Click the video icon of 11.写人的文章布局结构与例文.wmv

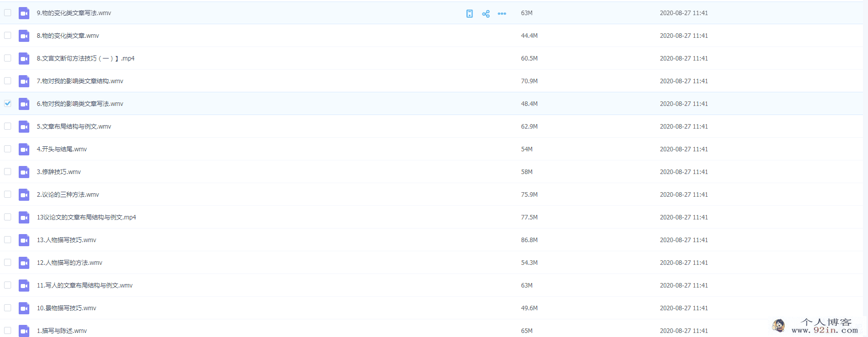(x=24, y=286)
